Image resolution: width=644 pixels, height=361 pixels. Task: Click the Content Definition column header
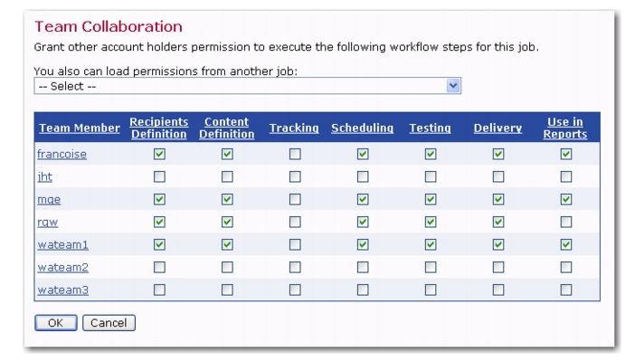tap(227, 128)
